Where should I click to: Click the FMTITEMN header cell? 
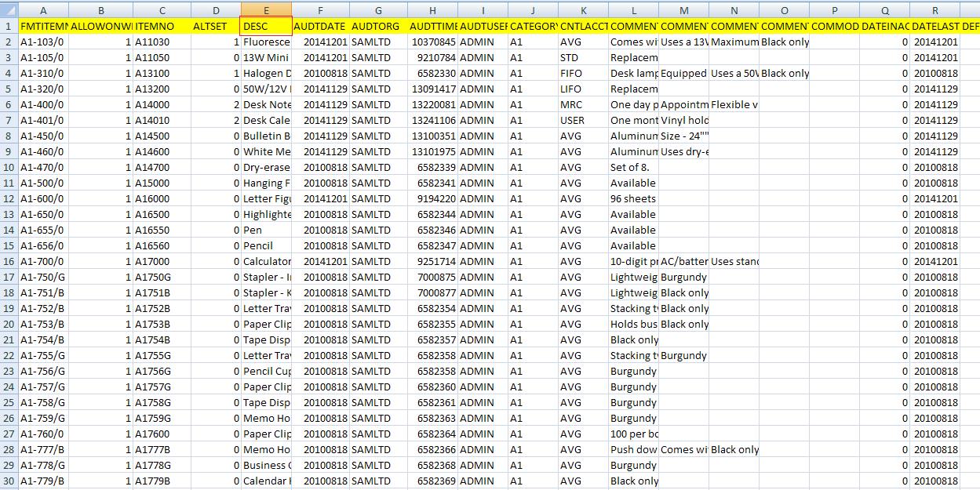click(x=43, y=26)
